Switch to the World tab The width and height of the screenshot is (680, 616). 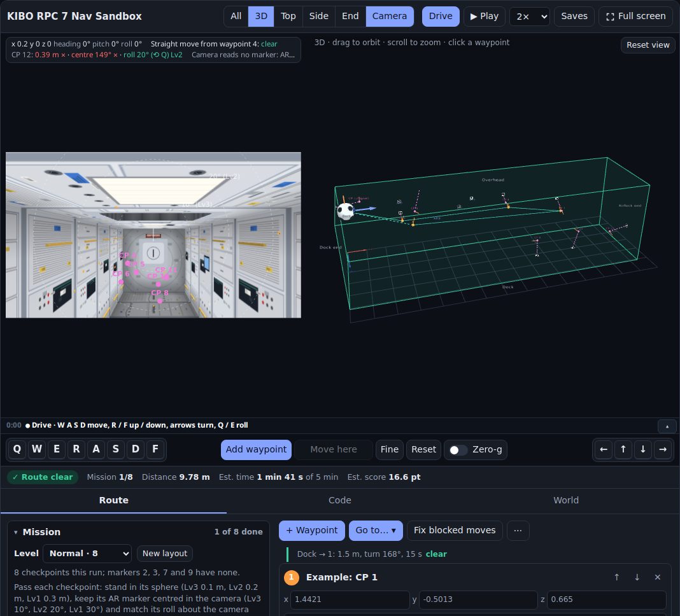pyautogui.click(x=566, y=500)
